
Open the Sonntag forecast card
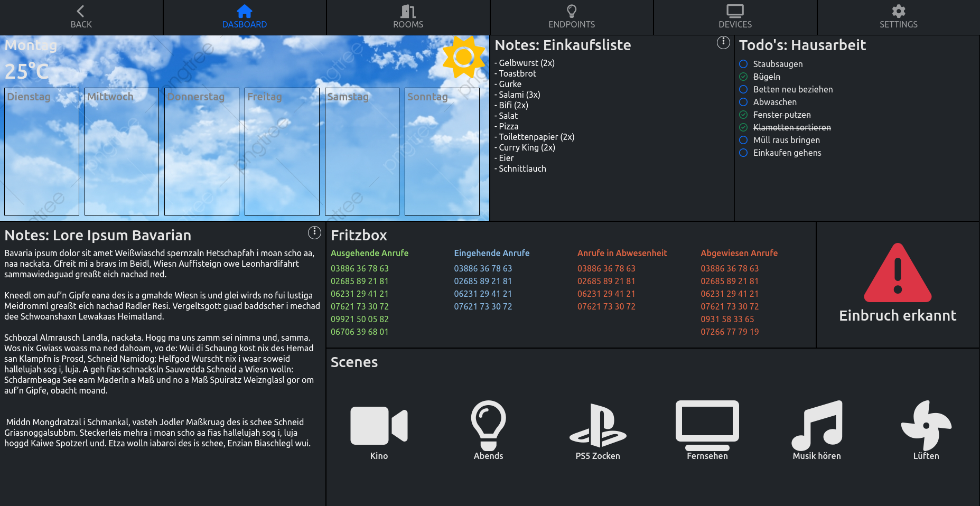(x=442, y=152)
